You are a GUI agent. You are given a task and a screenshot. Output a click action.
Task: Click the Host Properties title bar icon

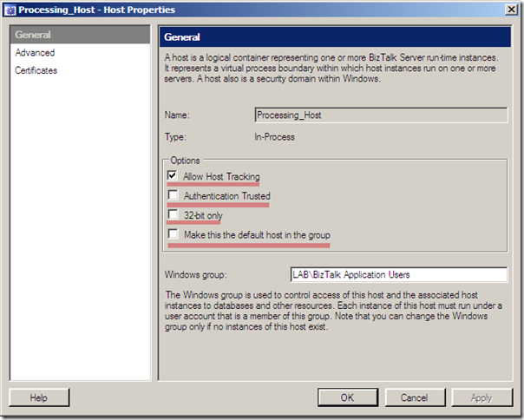(x=10, y=10)
